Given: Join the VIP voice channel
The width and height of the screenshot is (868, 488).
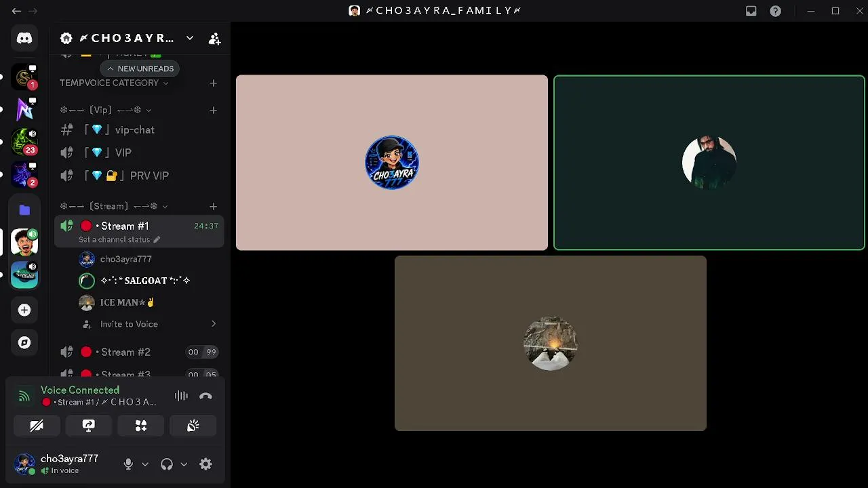Looking at the screenshot, I should click(139, 152).
